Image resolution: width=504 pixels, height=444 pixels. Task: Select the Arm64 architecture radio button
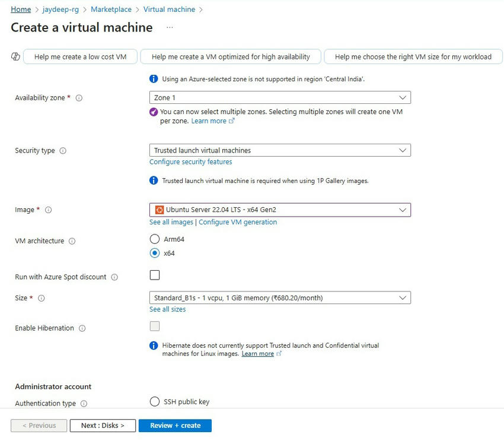155,240
